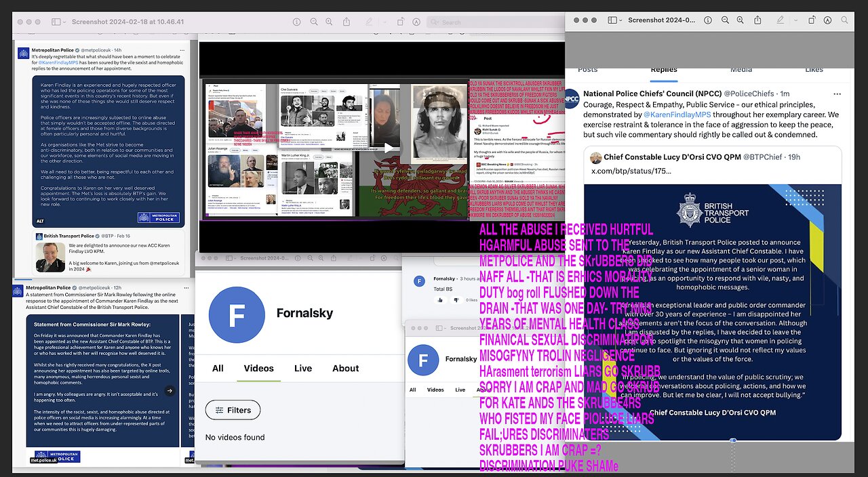Open sidebar view menu chevron in left Preview window
The height and width of the screenshot is (477, 868).
(65, 22)
